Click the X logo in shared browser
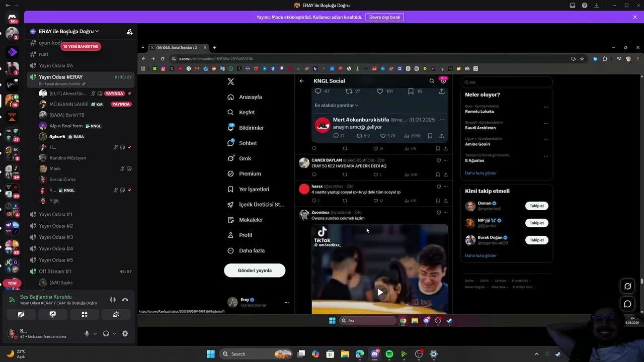The image size is (644, 362). 230,81
